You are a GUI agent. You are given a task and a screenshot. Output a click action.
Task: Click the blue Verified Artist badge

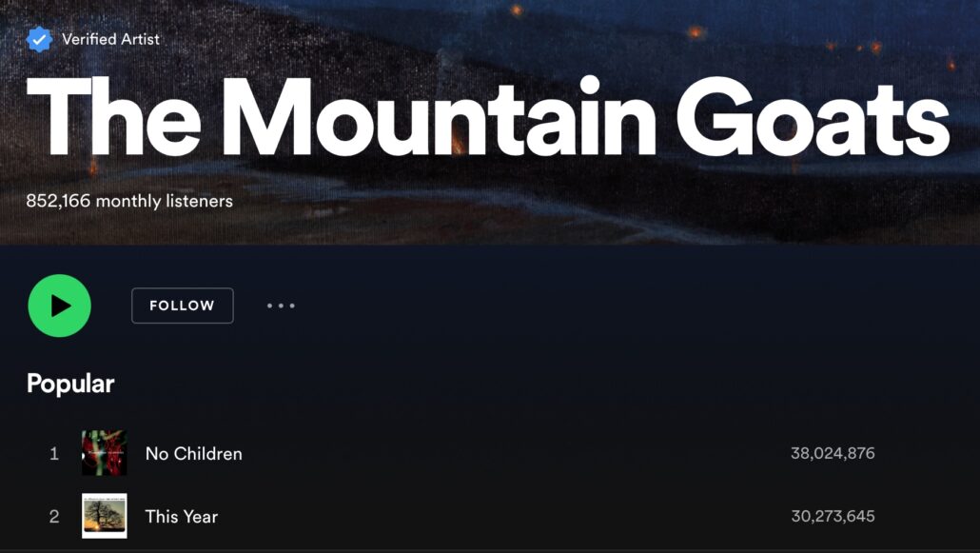[x=39, y=39]
